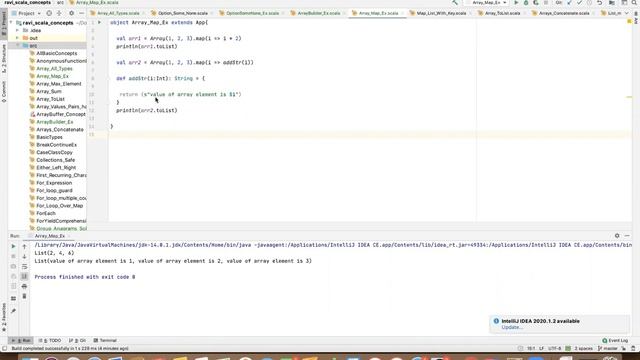
Task: Toggle scroll-to-end in Run panel
Action: click(24, 276)
